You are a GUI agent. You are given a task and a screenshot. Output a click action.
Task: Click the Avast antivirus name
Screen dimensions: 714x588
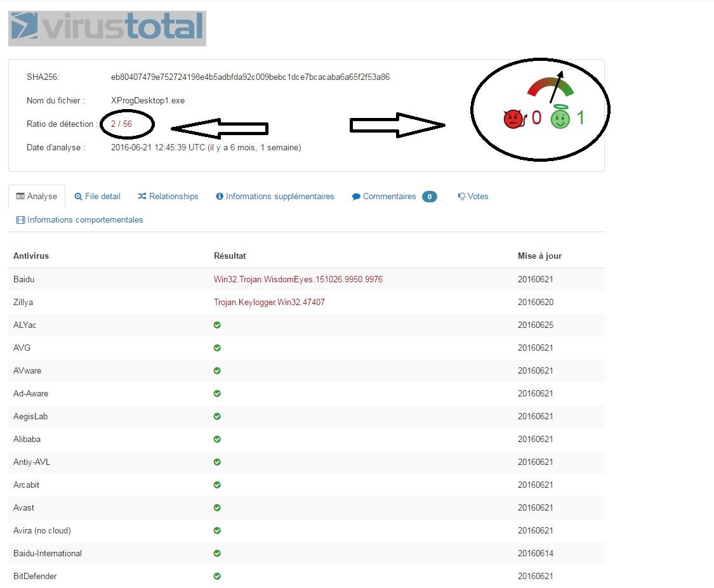(x=23, y=507)
